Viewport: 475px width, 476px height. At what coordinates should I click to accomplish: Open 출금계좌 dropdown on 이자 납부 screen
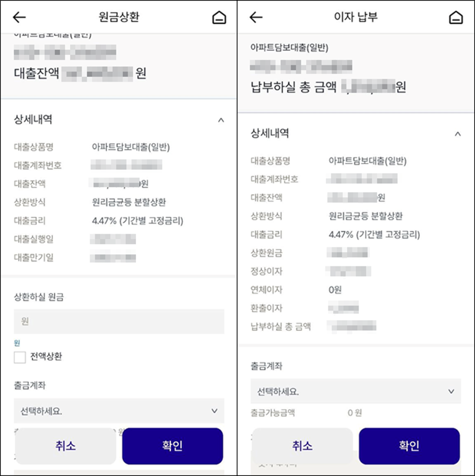356,391
